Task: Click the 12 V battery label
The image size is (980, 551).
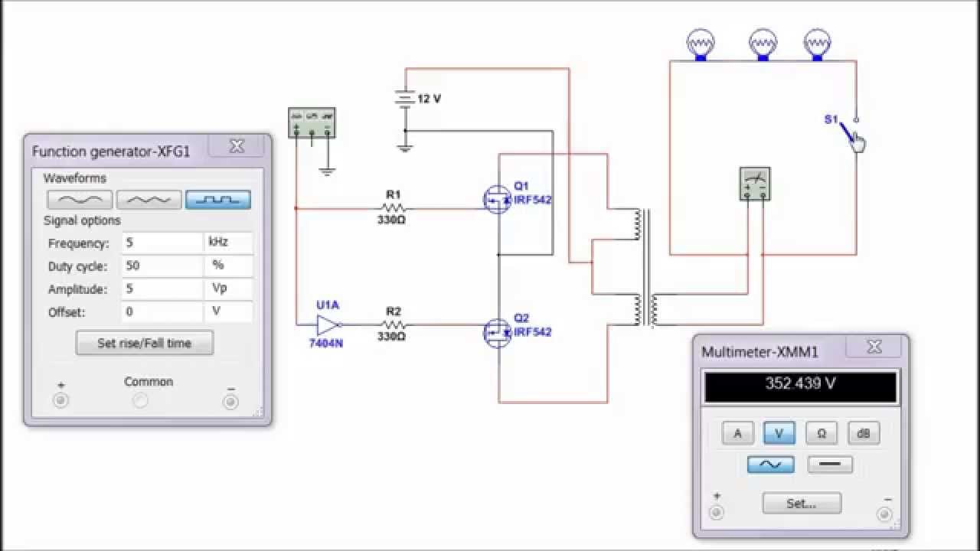Action: [x=430, y=99]
